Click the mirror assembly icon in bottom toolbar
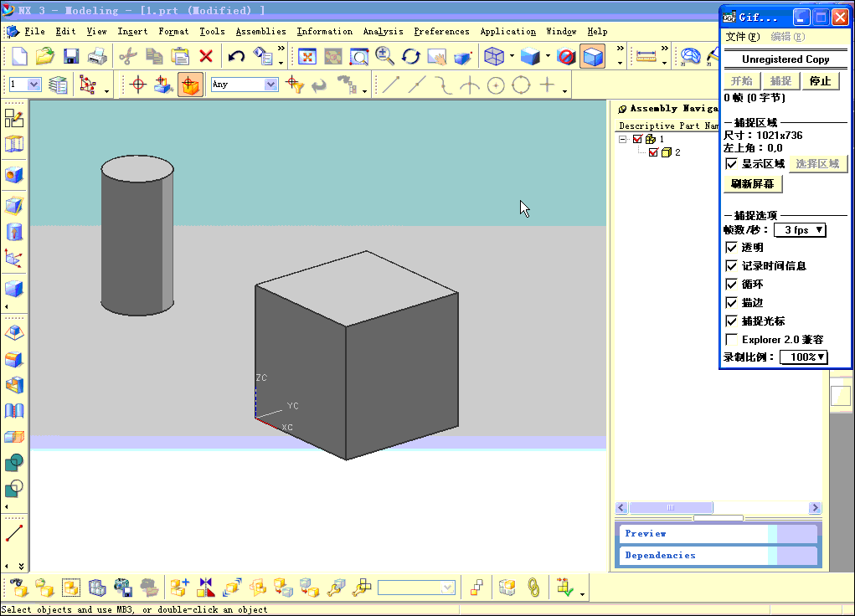Viewport: 855px width, 616px height. point(205,588)
